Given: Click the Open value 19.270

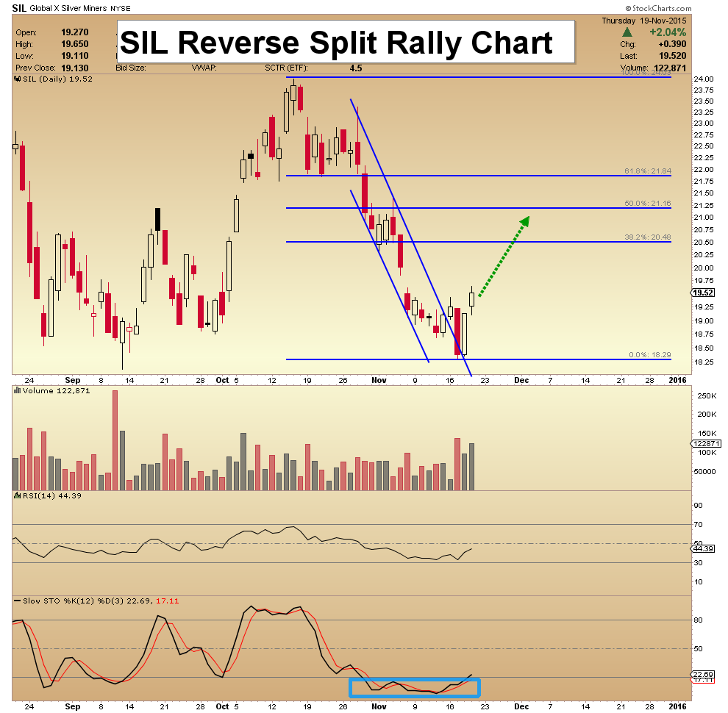Looking at the screenshot, I should (x=75, y=32).
